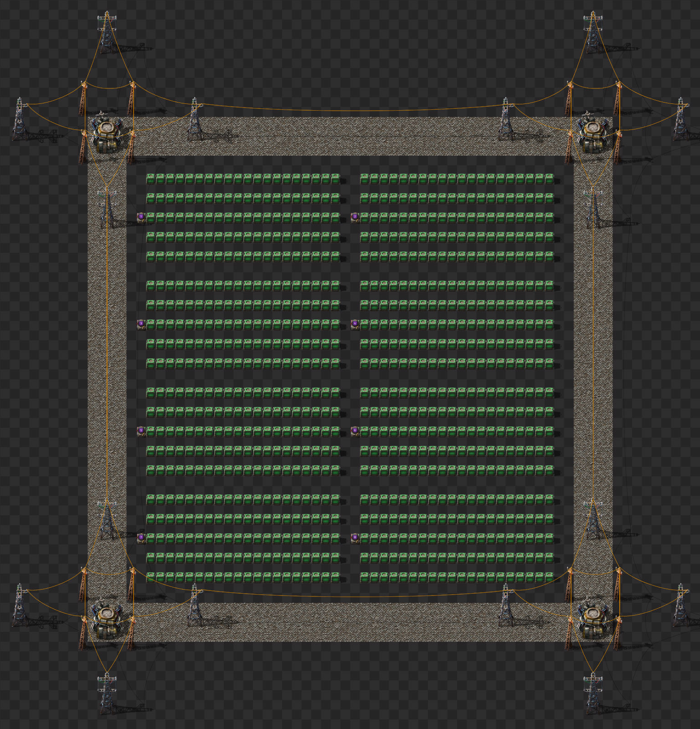Image resolution: width=700 pixels, height=729 pixels.
Task: Click the medium pole at the upper-left of the bottom-left roboport
Action: [83, 584]
